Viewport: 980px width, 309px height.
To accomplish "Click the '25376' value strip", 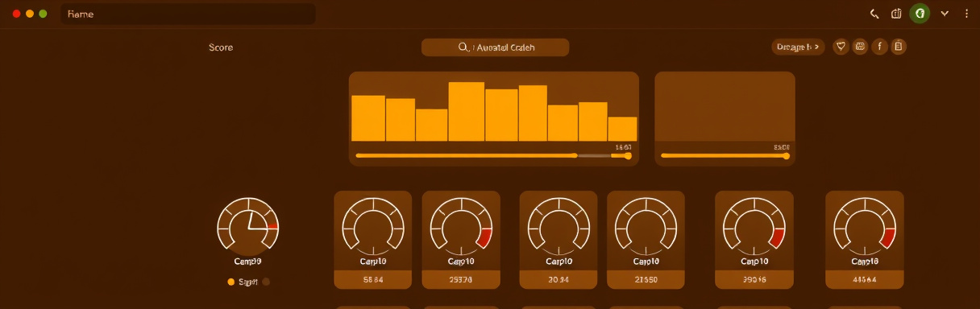I will coord(461,280).
